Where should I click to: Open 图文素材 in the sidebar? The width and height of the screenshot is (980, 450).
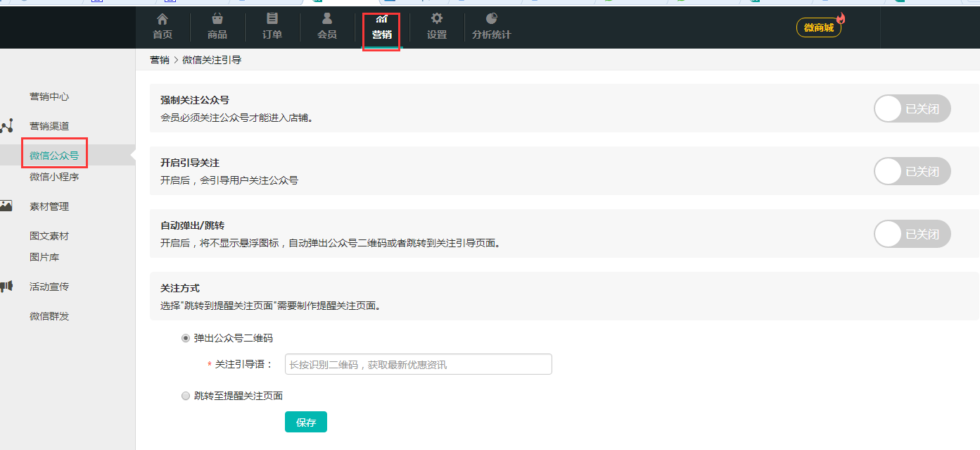[x=49, y=236]
